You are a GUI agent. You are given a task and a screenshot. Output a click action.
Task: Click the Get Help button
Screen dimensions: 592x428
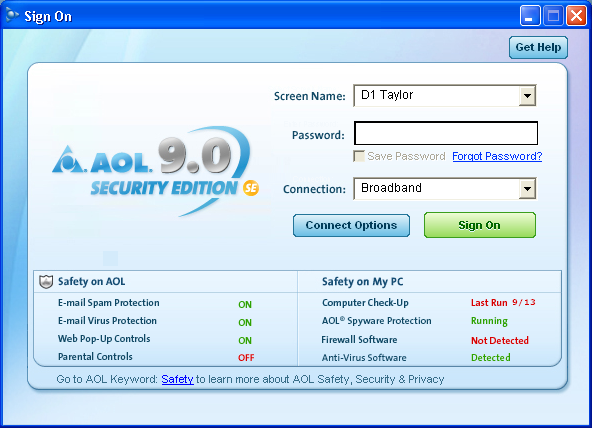[x=538, y=48]
